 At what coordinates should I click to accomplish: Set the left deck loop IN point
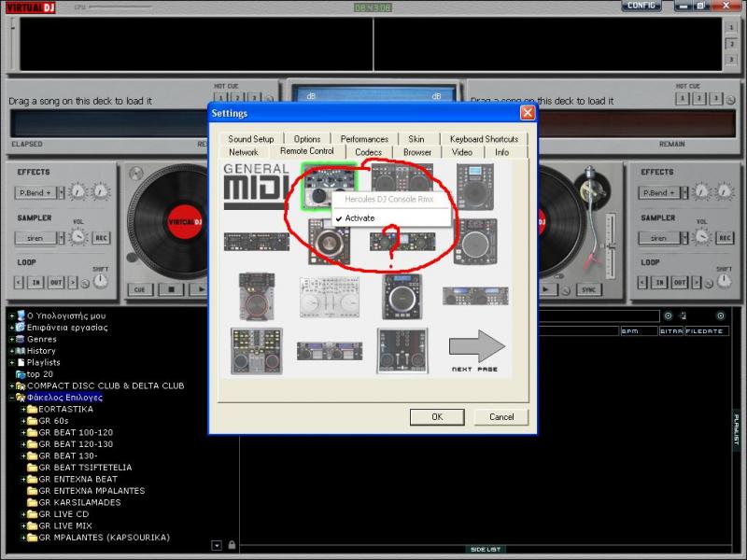tap(35, 283)
